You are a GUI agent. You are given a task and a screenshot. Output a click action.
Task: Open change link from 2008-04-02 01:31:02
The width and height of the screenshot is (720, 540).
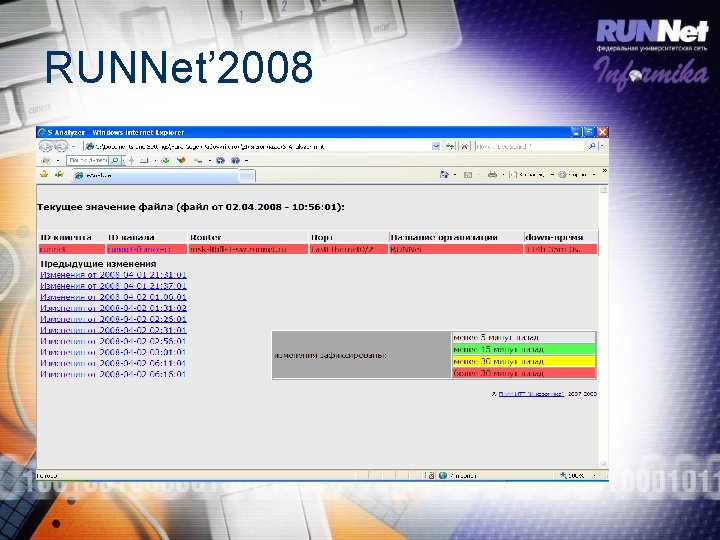pos(113,308)
